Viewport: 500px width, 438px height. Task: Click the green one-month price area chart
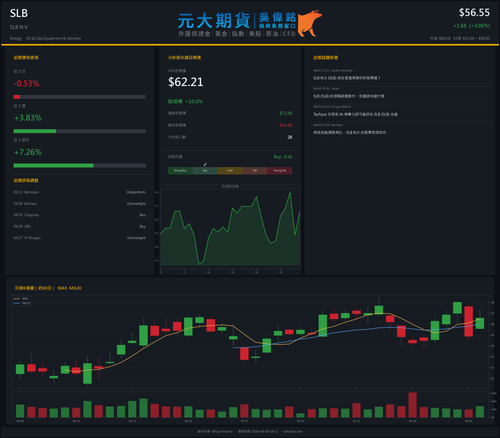230,229
